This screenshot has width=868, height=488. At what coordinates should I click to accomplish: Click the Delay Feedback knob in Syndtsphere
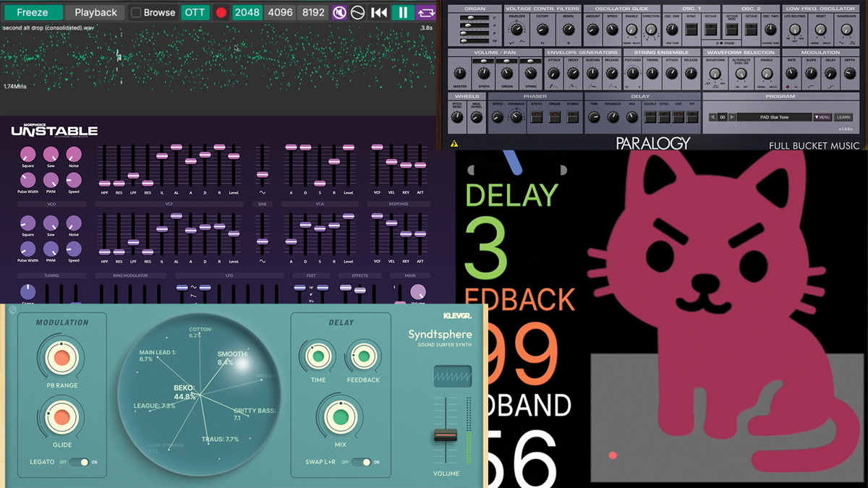click(363, 356)
